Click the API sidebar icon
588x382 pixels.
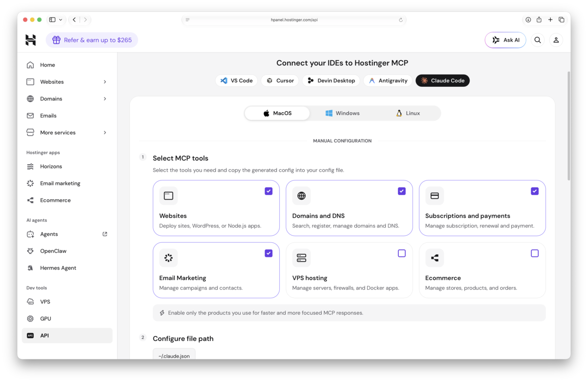(30, 335)
